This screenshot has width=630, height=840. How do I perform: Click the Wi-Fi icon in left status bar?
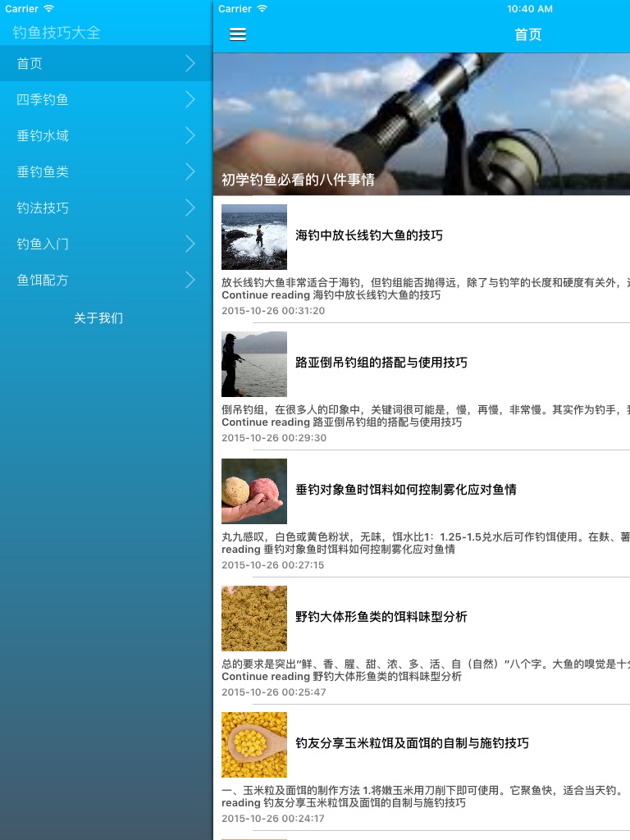pos(48,8)
